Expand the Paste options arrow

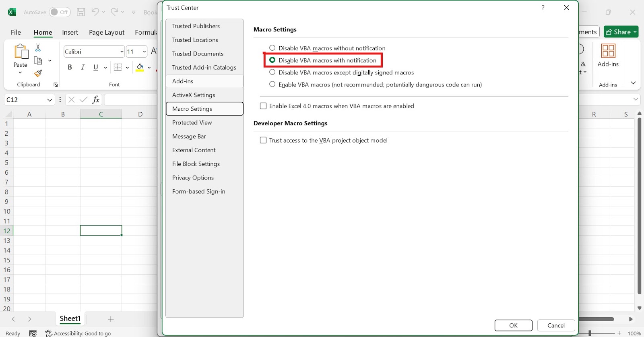pyautogui.click(x=20, y=73)
